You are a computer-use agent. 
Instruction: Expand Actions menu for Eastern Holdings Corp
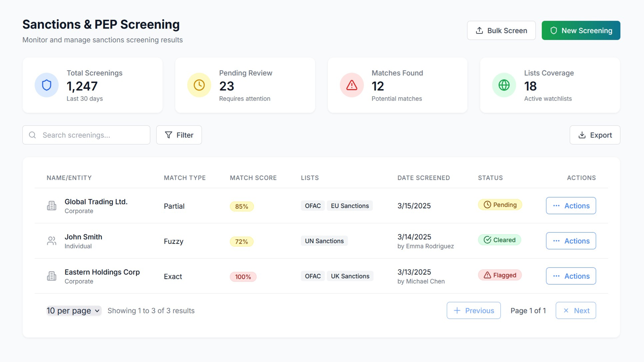click(x=571, y=276)
